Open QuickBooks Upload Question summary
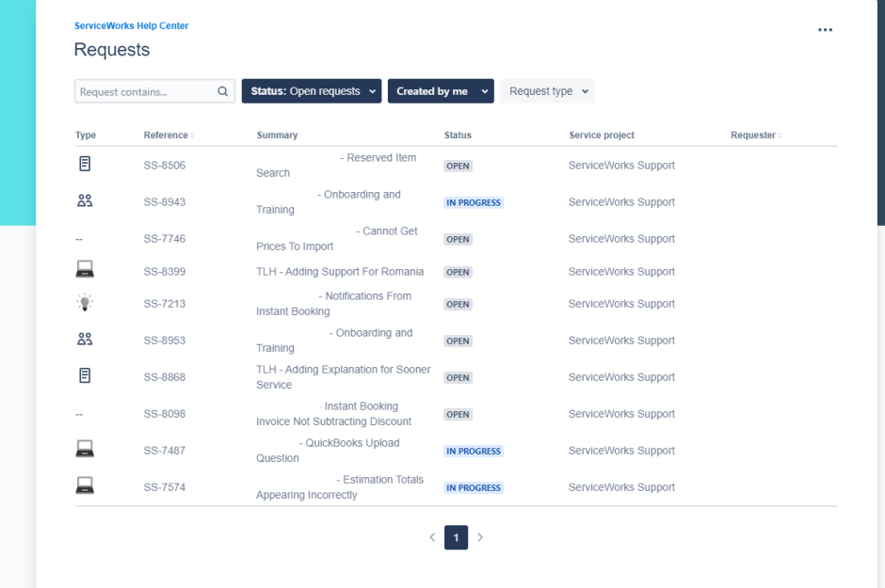Screen dimensions: 885x588 [328, 450]
